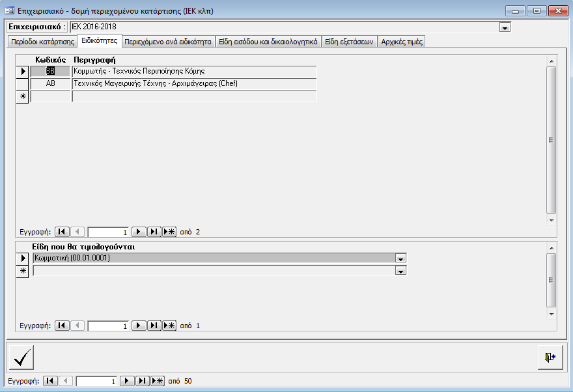Go to first record in billing items navigator
Viewport: 573px width, 392px height.
[x=62, y=326]
